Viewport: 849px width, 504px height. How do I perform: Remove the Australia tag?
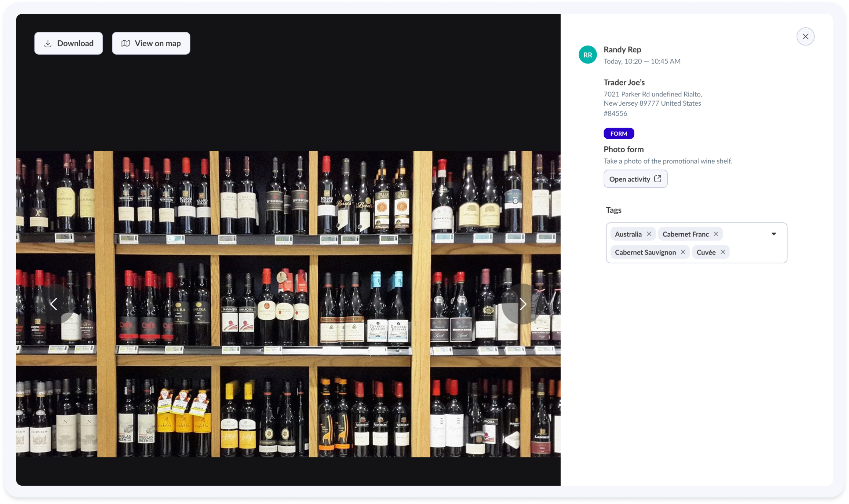point(649,234)
